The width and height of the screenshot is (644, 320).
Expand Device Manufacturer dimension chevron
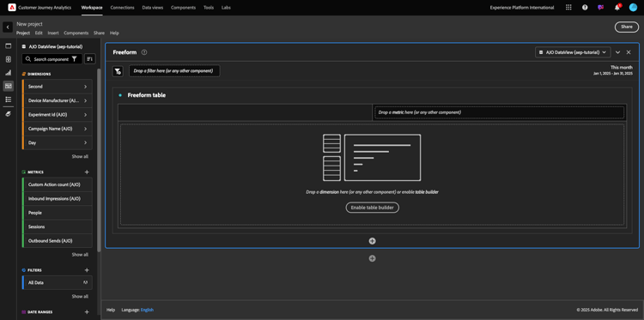point(85,100)
